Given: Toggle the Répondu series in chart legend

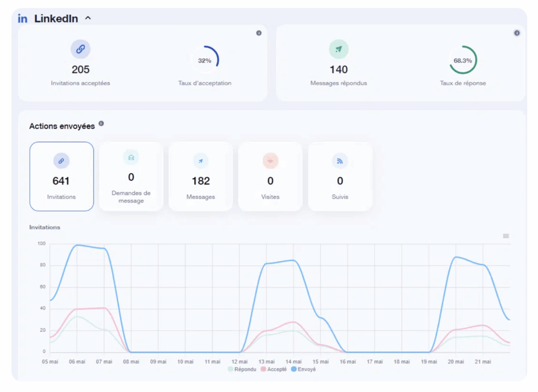Looking at the screenshot, I should [x=242, y=369].
